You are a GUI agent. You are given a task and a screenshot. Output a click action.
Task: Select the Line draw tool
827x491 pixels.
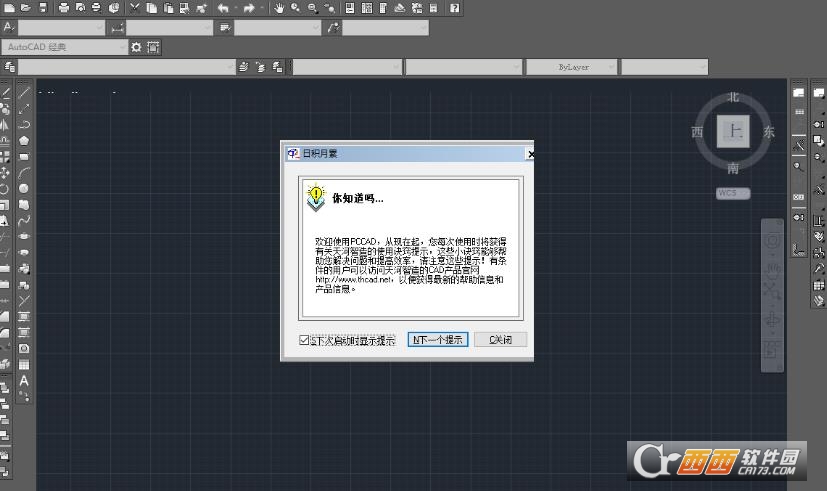[x=24, y=93]
